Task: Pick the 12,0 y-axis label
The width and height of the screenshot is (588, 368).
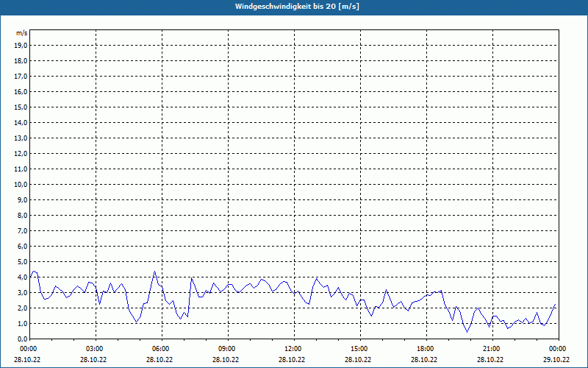Action: tap(21, 153)
